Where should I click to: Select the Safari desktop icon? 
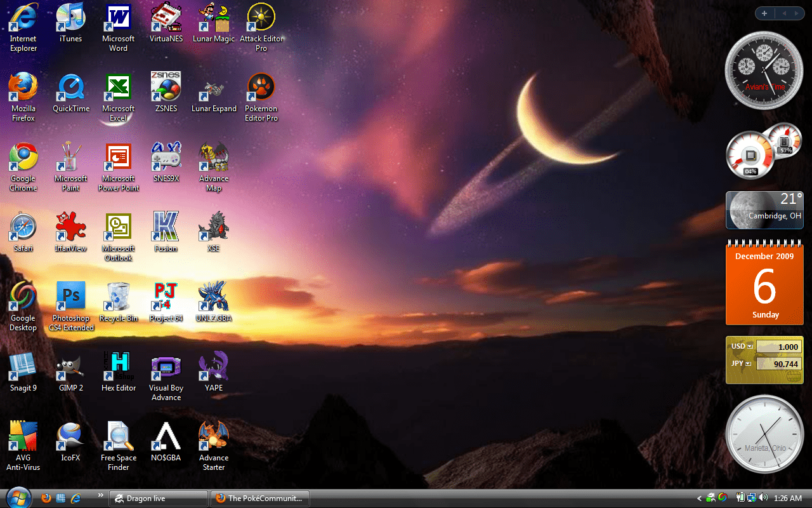coord(23,232)
